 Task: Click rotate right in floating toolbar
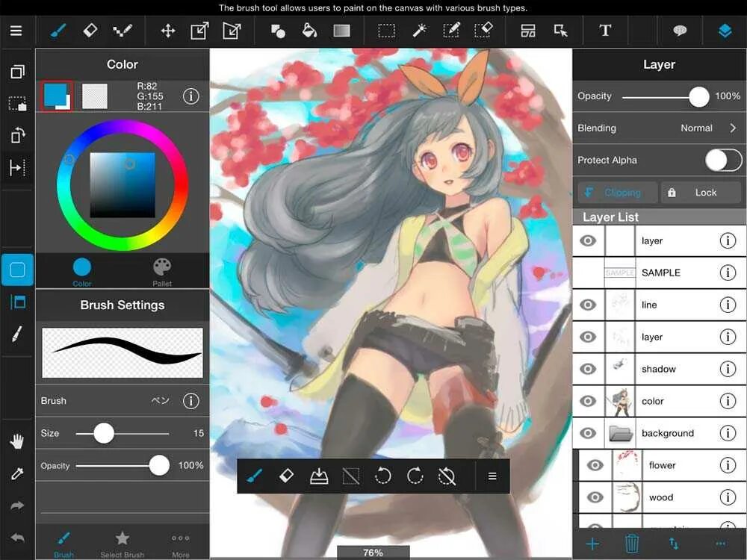(415, 476)
